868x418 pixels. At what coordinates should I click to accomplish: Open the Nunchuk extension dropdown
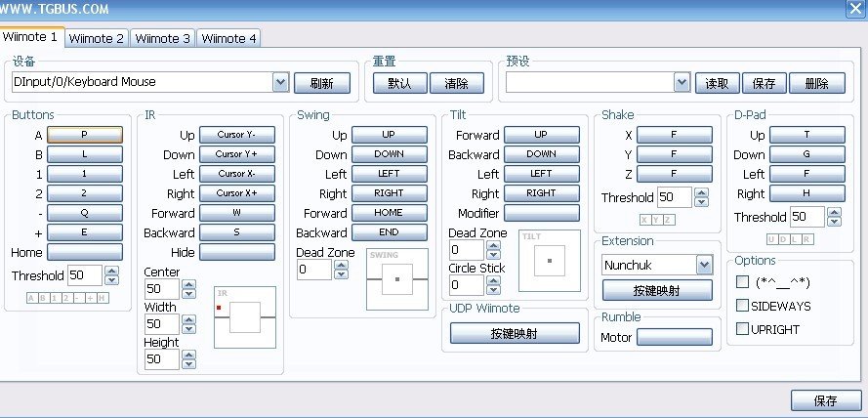point(704,265)
